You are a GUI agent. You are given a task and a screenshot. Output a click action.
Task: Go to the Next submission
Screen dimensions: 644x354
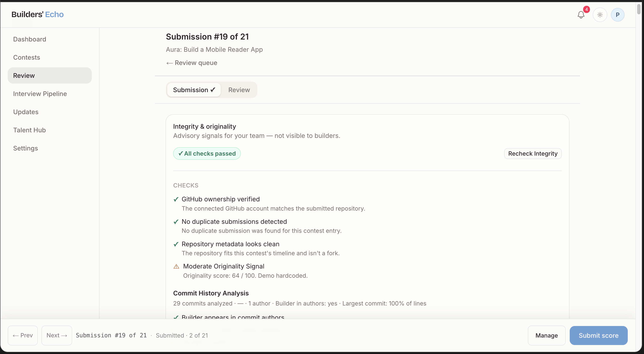pos(57,335)
